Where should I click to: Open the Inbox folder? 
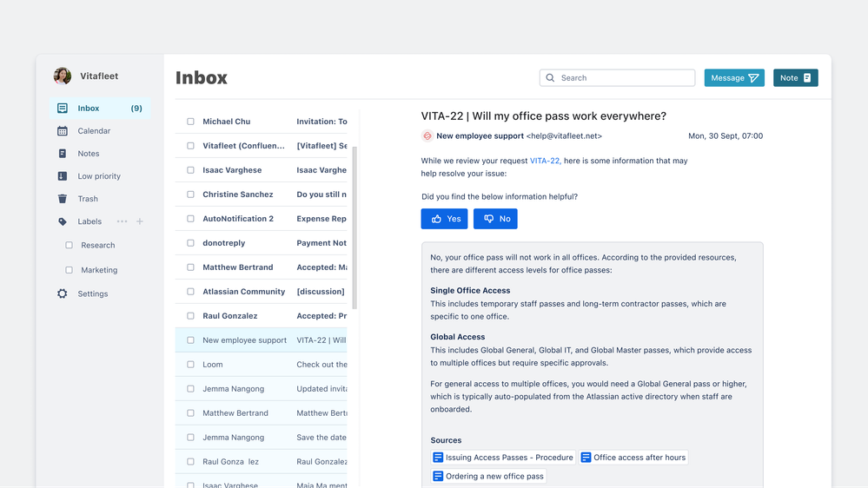pos(100,108)
